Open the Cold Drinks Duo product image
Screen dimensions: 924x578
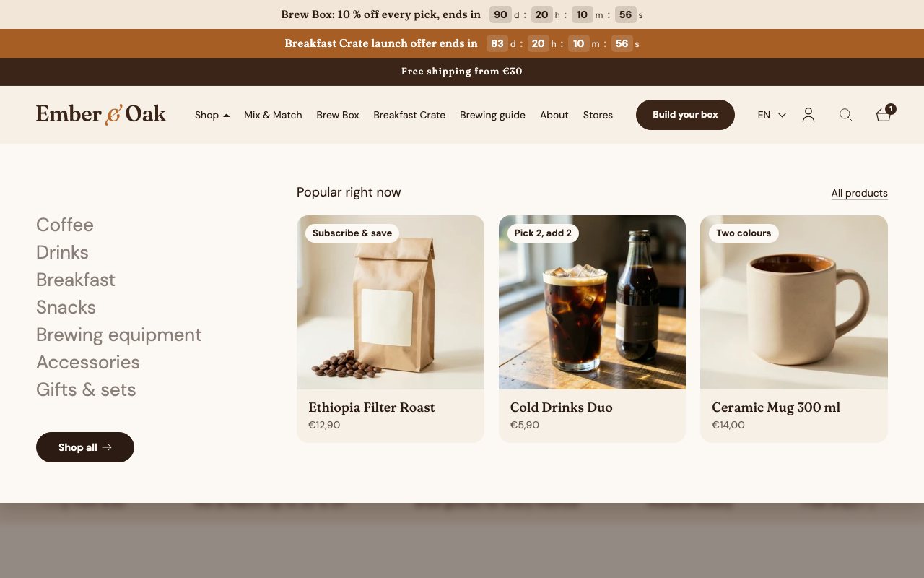[592, 302]
